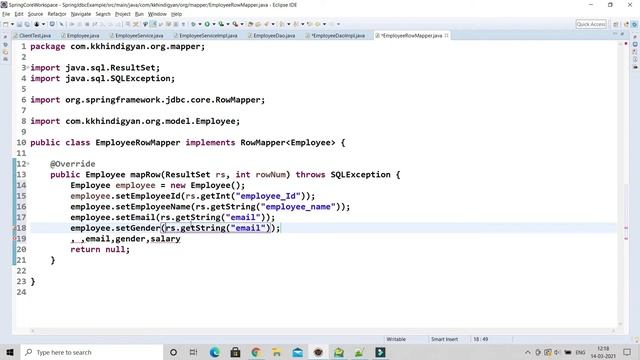Collapse the mapRow method at line 12
Image resolution: width=640 pixels, height=360 pixels.
(x=28, y=164)
